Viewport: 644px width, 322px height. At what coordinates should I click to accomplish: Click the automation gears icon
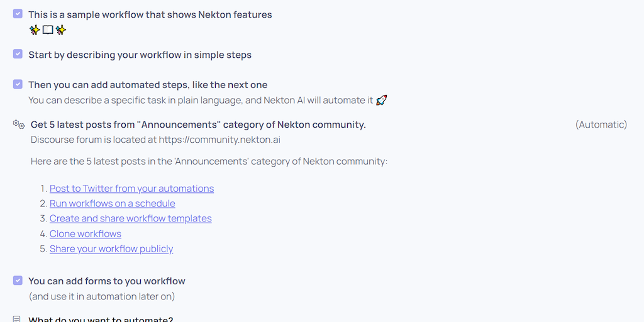tap(18, 125)
